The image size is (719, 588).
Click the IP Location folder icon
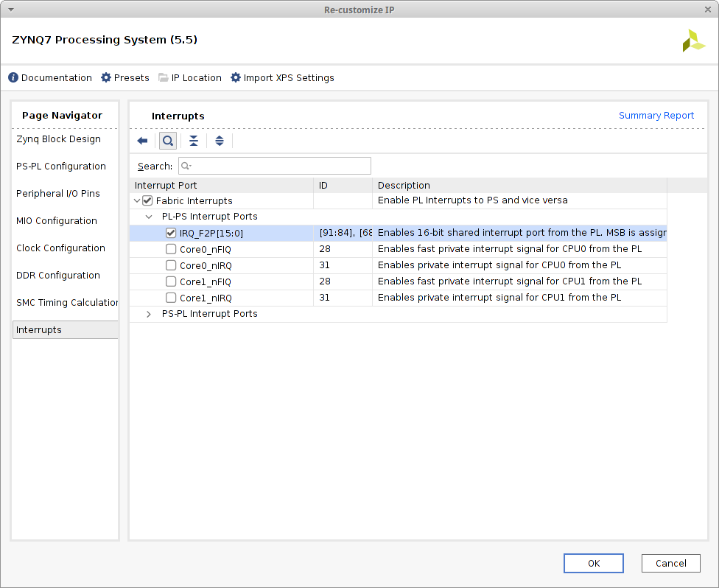pos(164,78)
